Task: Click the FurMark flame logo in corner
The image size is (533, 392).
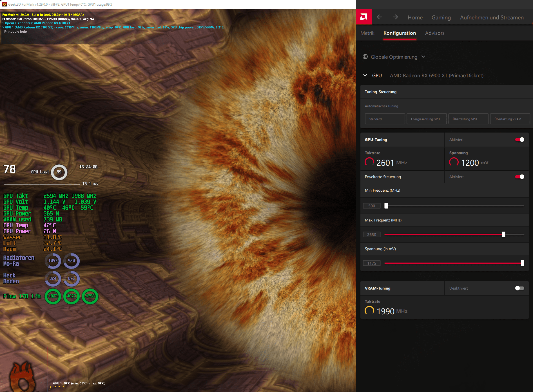Action: (23, 377)
